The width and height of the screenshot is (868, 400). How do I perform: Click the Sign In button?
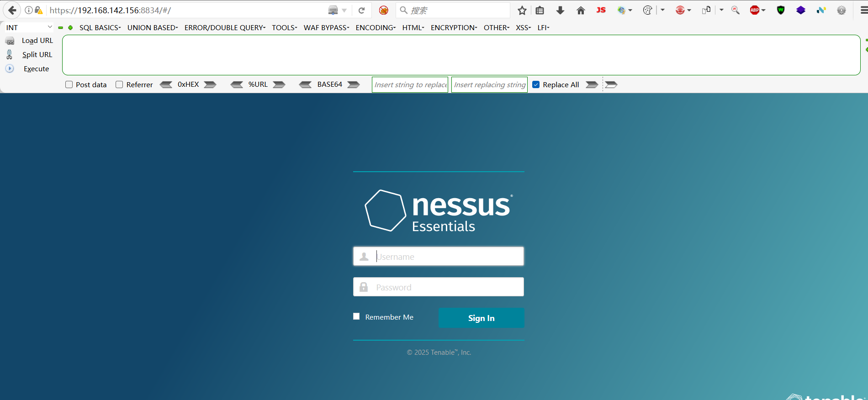click(x=481, y=318)
